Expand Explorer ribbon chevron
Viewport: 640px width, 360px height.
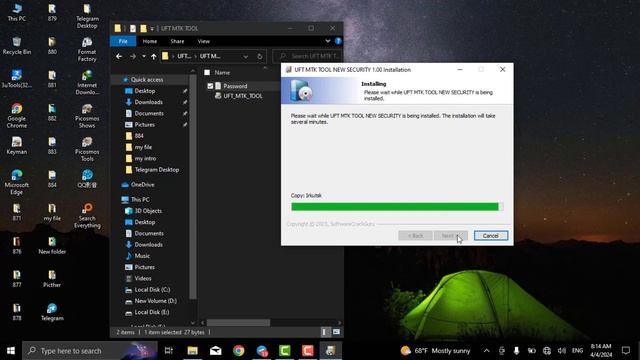(327, 41)
